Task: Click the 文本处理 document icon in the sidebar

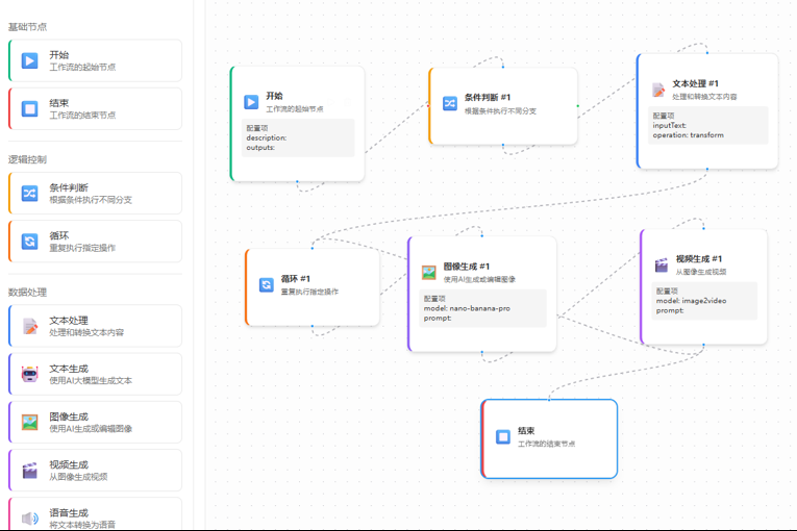Action: click(30, 326)
